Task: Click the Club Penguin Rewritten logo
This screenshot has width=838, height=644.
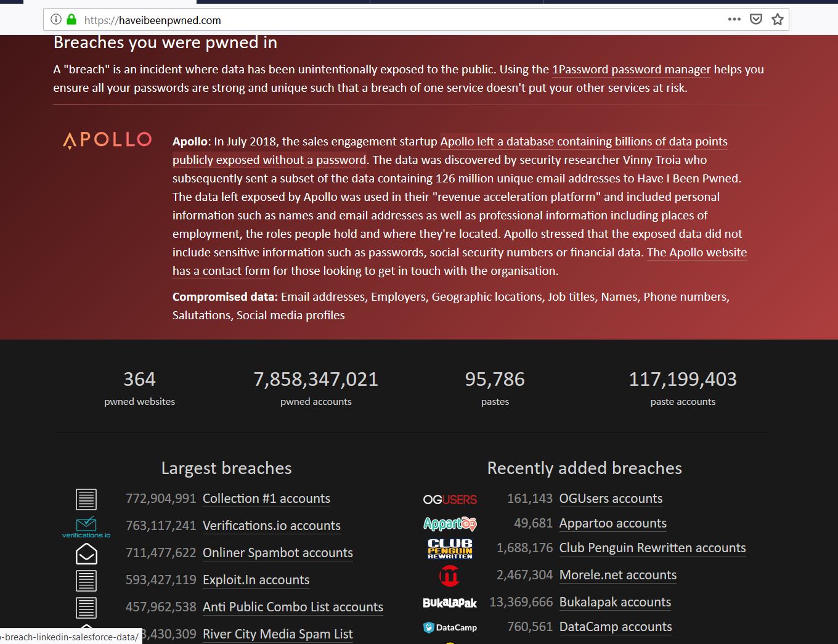Action: coord(450,548)
